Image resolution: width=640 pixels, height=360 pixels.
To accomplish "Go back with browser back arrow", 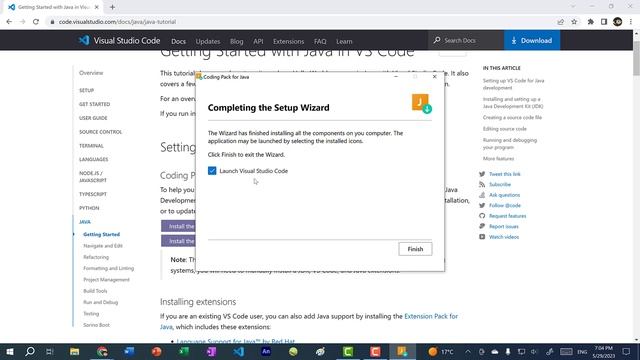I will [x=9, y=22].
